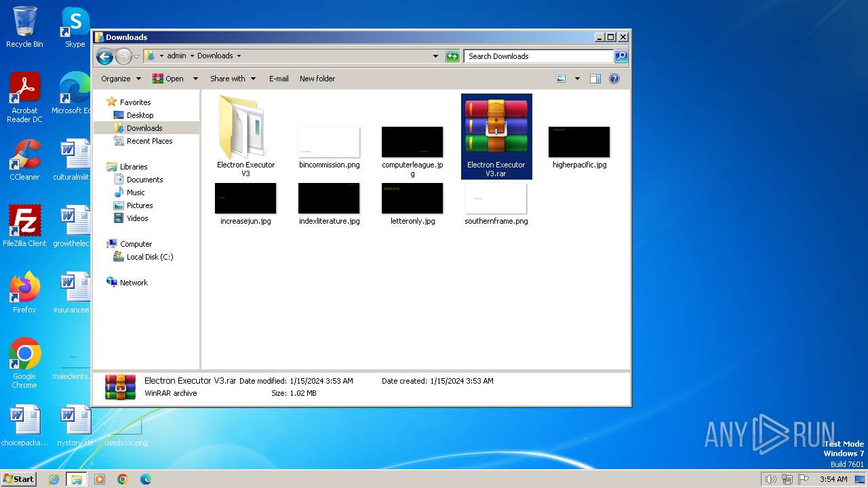Image resolution: width=868 pixels, height=488 pixels.
Task: Click the Windows Explorer taskbar button
Action: (x=77, y=479)
